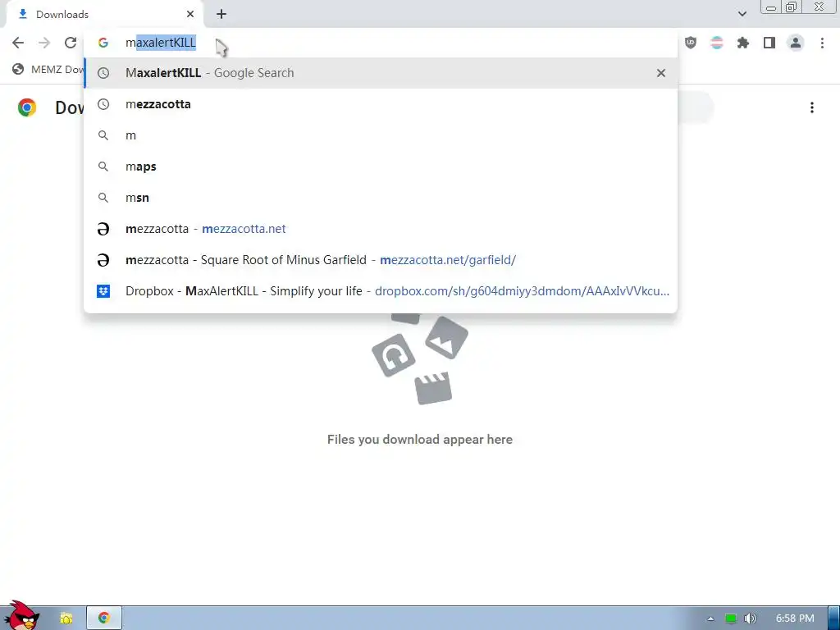This screenshot has height=630, width=840.
Task: Select the MaxalertKILL Google Search suggestion
Action: click(x=381, y=73)
